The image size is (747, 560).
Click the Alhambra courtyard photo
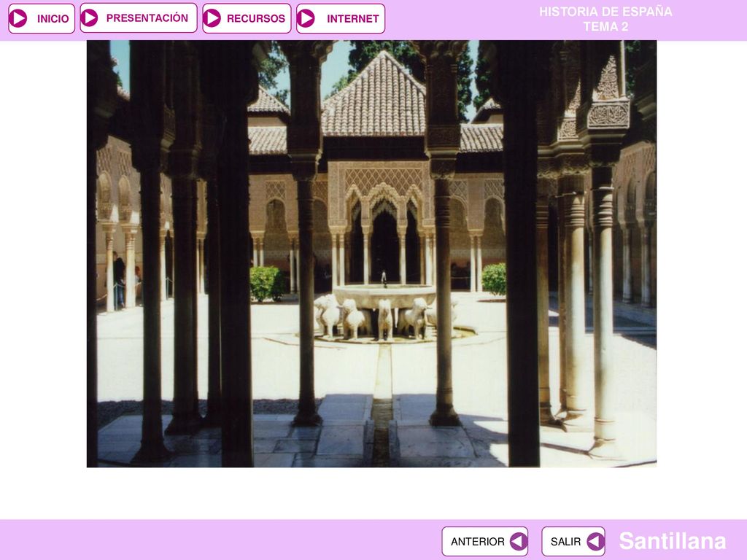tap(371, 254)
